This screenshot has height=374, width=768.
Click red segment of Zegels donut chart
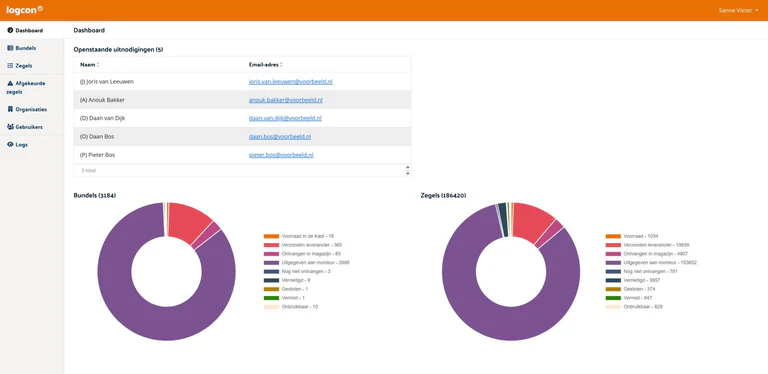(x=530, y=223)
